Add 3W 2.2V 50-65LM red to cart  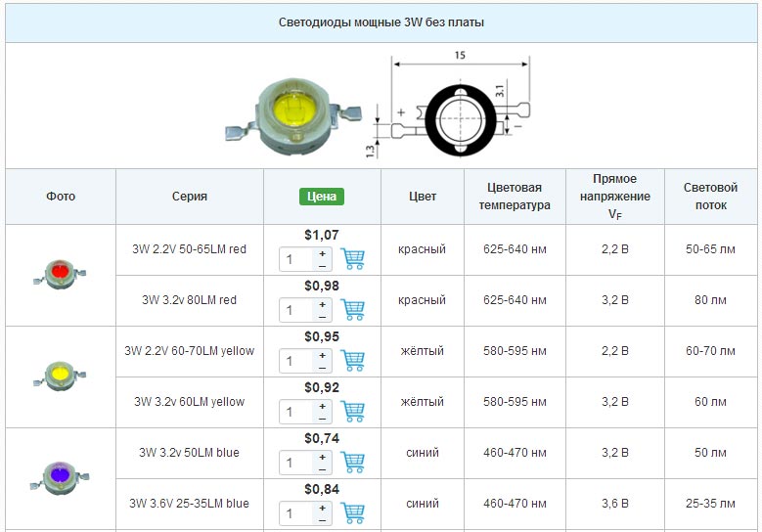(352, 259)
